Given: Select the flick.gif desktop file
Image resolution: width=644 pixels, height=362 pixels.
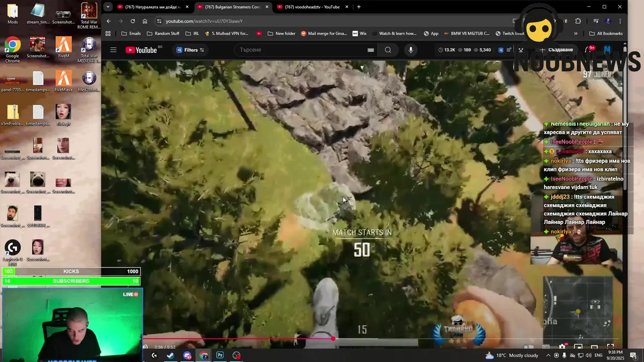Looking at the screenshot, I should tap(63, 115).
